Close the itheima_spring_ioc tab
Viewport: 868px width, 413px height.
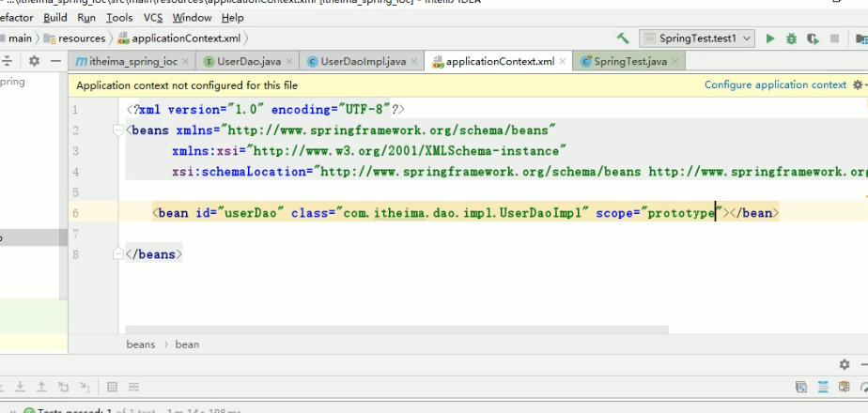[x=185, y=61]
